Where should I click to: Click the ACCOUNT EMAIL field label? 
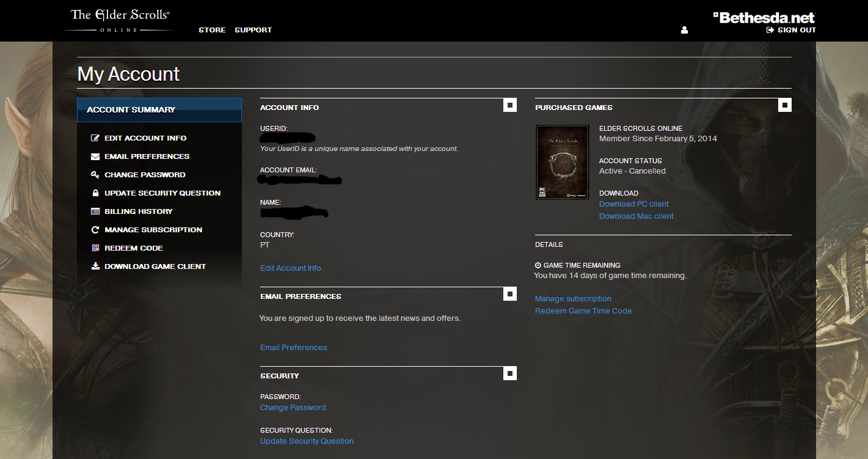point(288,171)
